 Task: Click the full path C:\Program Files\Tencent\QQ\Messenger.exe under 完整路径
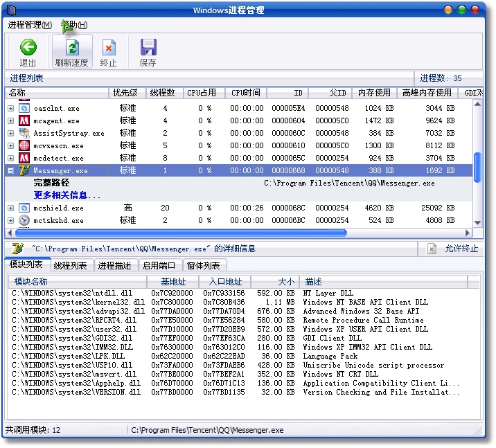(x=349, y=183)
